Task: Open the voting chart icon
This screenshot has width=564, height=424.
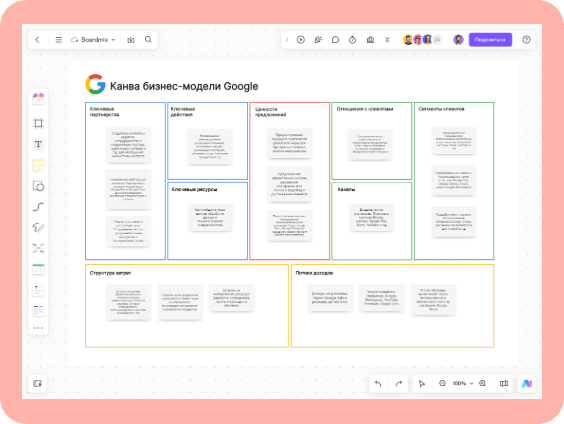Action: point(370,40)
